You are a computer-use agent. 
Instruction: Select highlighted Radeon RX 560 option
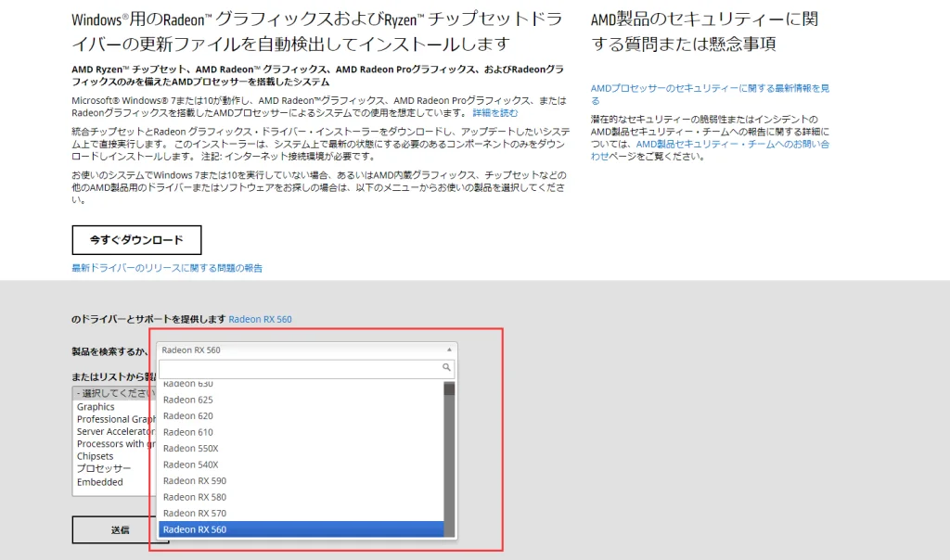(302, 529)
